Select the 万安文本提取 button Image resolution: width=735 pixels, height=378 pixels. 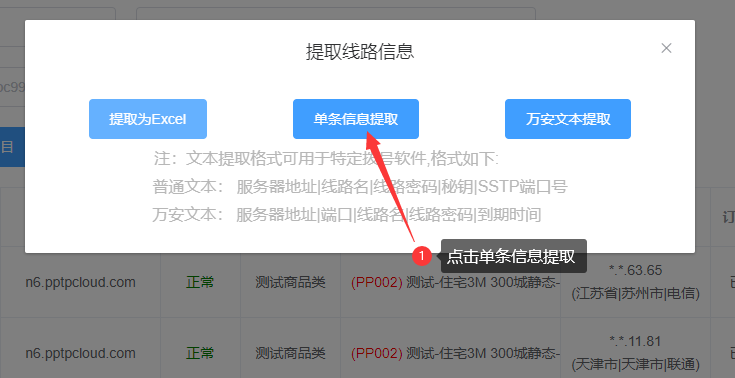568,119
